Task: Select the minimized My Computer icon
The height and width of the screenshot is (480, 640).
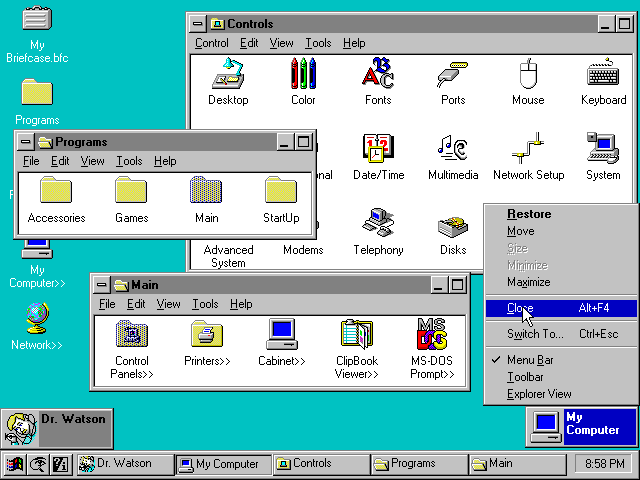Action: pyautogui.click(x=582, y=427)
